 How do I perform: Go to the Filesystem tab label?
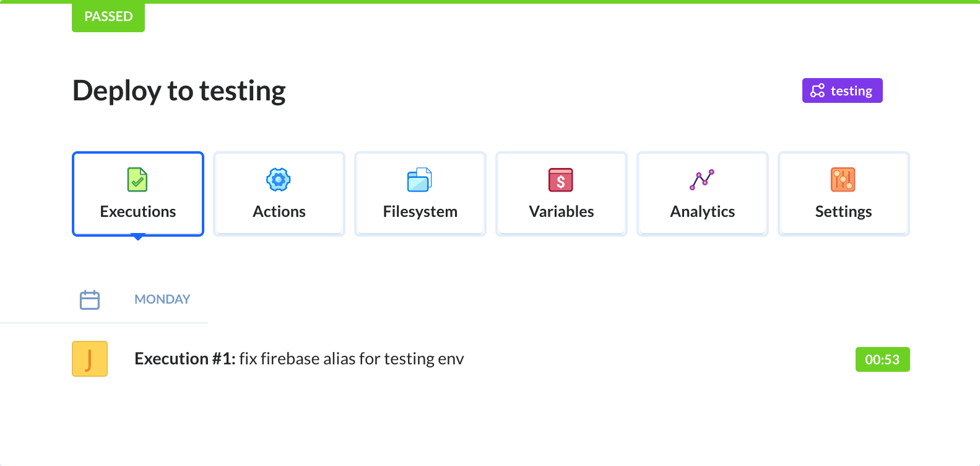(420, 212)
